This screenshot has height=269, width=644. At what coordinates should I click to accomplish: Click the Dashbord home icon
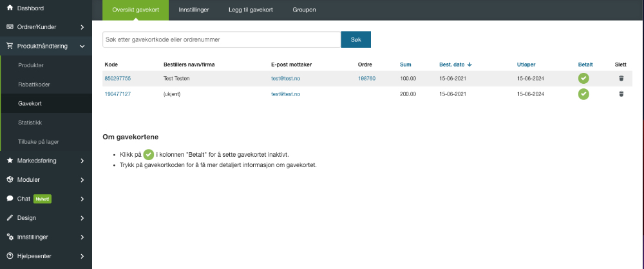pos(10,8)
